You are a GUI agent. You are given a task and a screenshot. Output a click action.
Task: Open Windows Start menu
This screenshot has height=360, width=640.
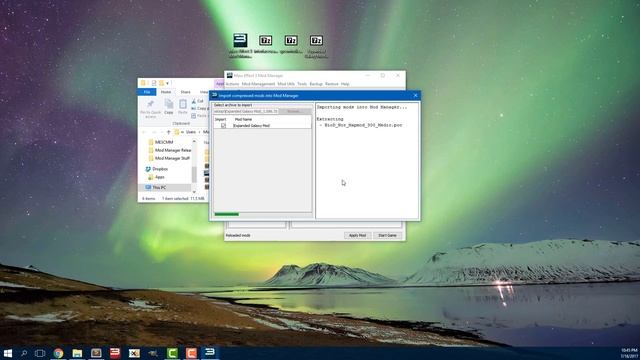[x=7, y=353]
